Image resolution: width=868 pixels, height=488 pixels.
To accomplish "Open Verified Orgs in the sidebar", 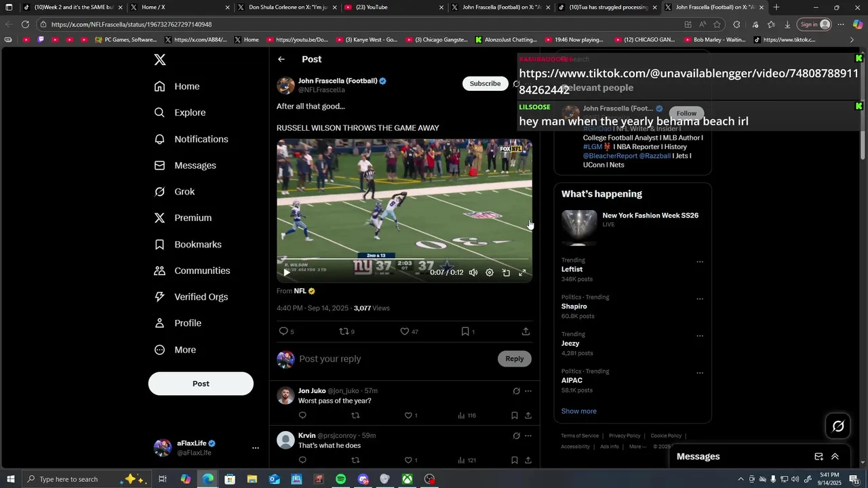I will point(191,297).
